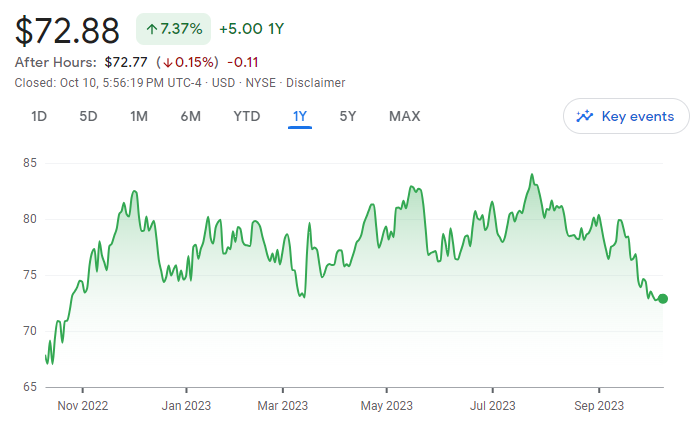
Task: Toggle the Key events button
Action: 626,116
